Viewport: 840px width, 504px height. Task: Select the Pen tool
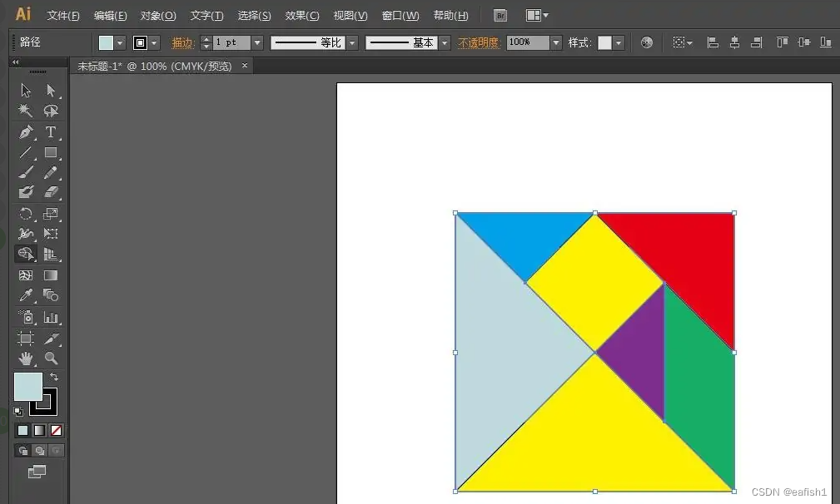click(25, 131)
